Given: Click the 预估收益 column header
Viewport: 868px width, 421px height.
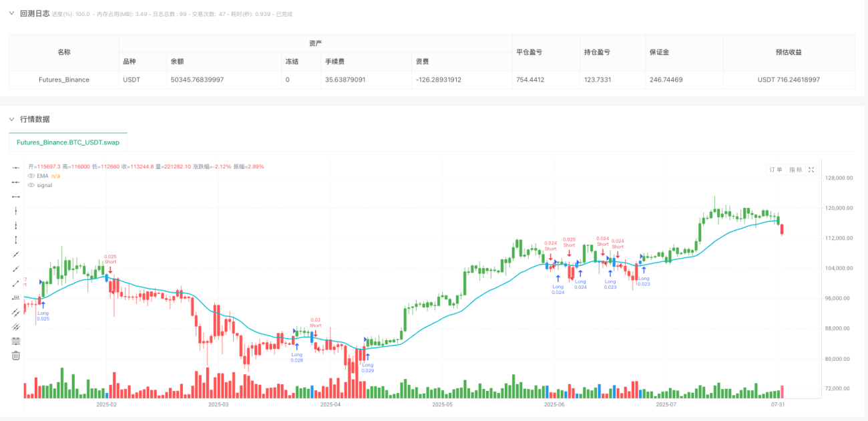Looking at the screenshot, I should point(789,52).
